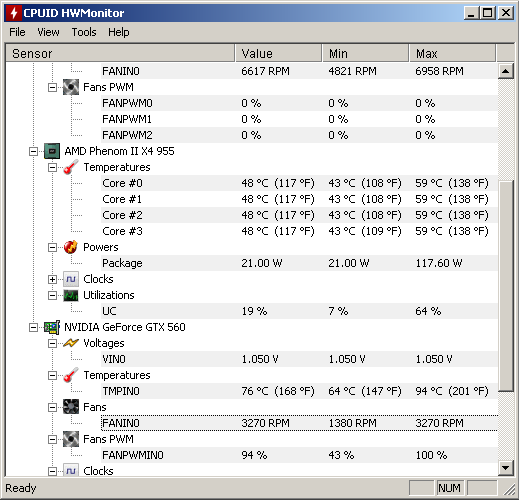Click the AMD Phenom II X4 955 chip icon
The width and height of the screenshot is (519, 500).
(52, 151)
